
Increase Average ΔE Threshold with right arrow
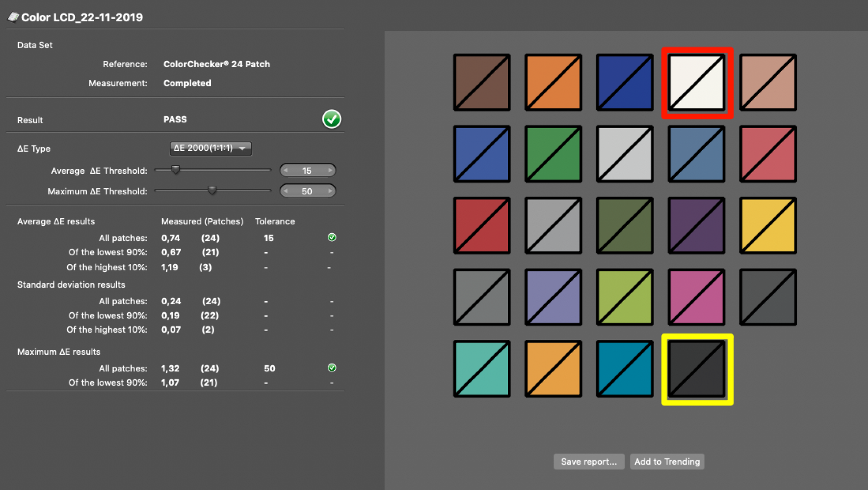[330, 171]
